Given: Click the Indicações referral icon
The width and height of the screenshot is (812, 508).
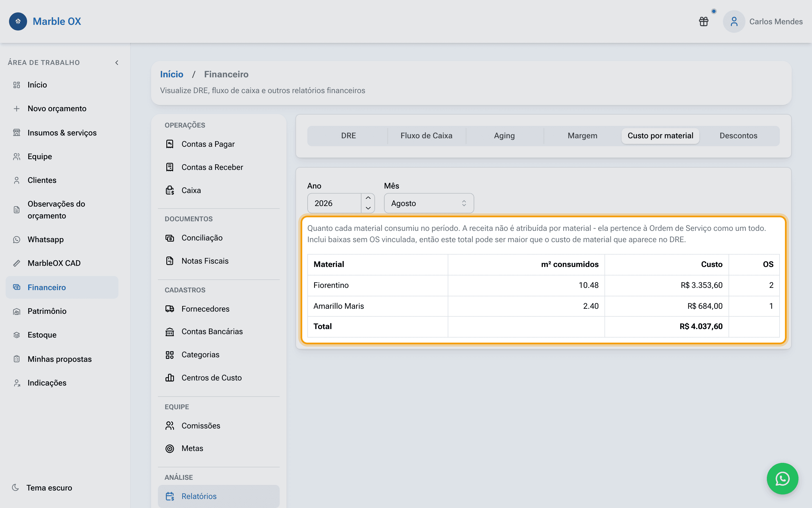Looking at the screenshot, I should [16, 383].
